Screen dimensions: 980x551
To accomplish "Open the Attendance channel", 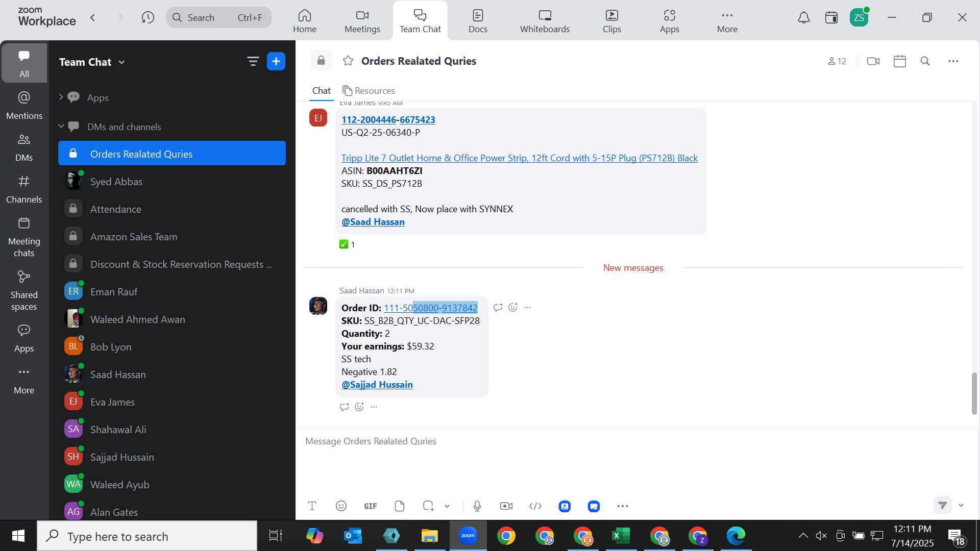I will click(x=172, y=209).
